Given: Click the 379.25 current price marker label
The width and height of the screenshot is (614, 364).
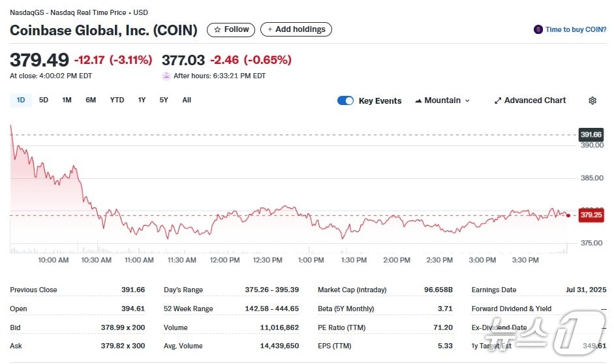Looking at the screenshot, I should [591, 215].
